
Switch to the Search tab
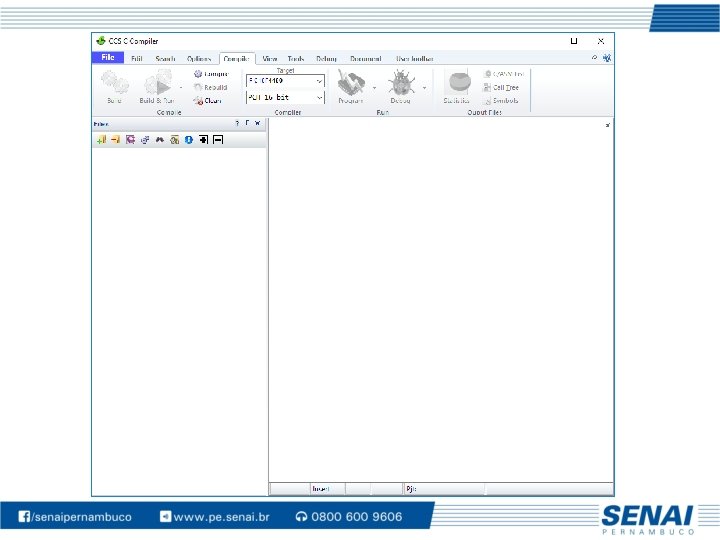[165, 59]
